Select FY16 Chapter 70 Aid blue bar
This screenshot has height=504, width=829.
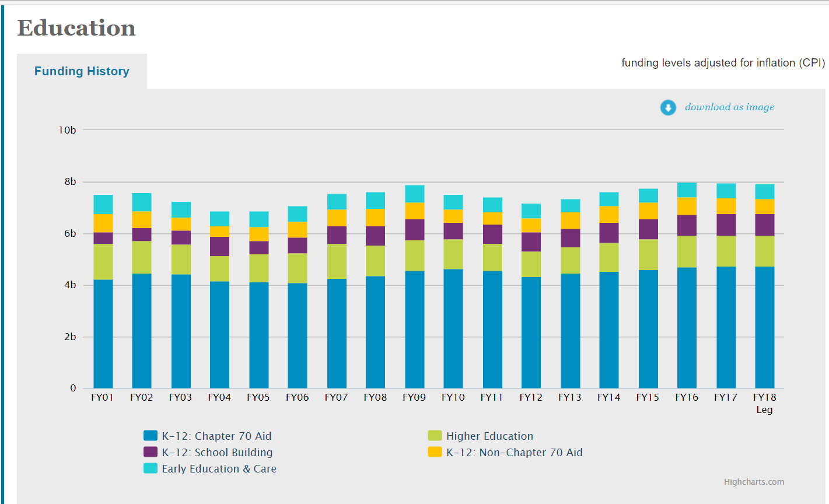pos(687,328)
